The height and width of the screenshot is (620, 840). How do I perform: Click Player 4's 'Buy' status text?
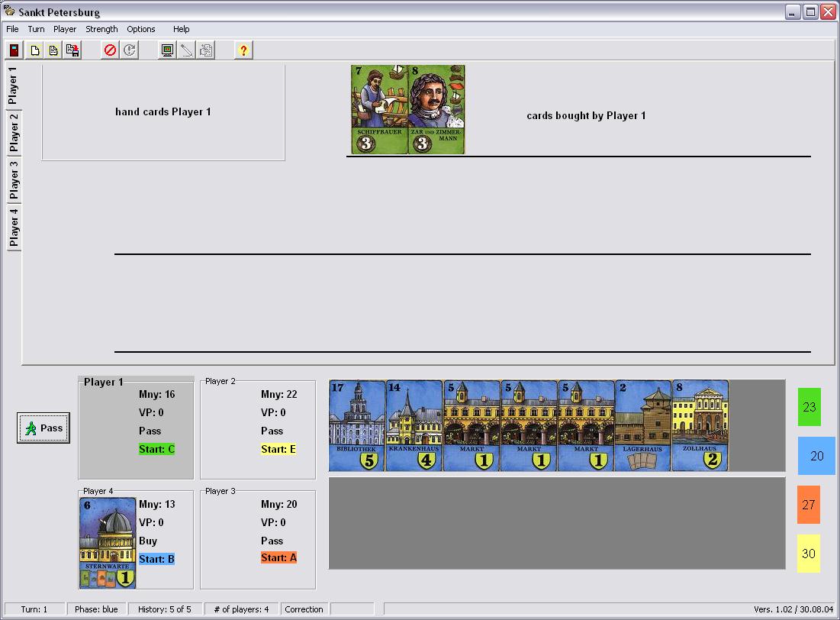coord(148,541)
